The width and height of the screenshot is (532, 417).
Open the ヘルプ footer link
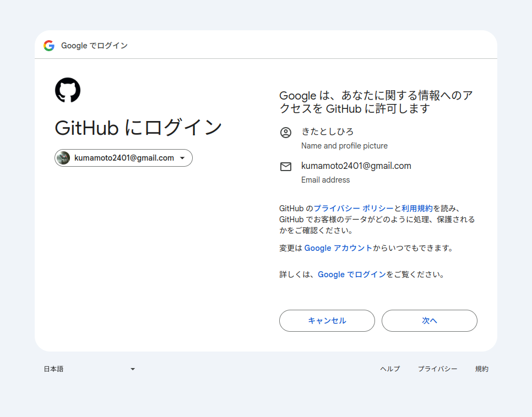click(390, 369)
